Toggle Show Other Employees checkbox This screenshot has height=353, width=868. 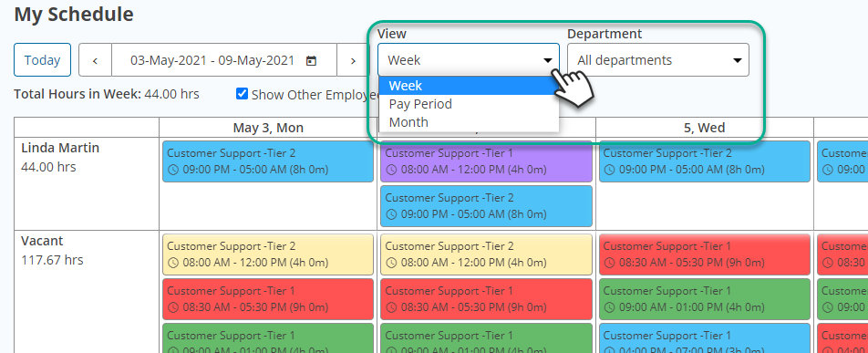[x=242, y=94]
